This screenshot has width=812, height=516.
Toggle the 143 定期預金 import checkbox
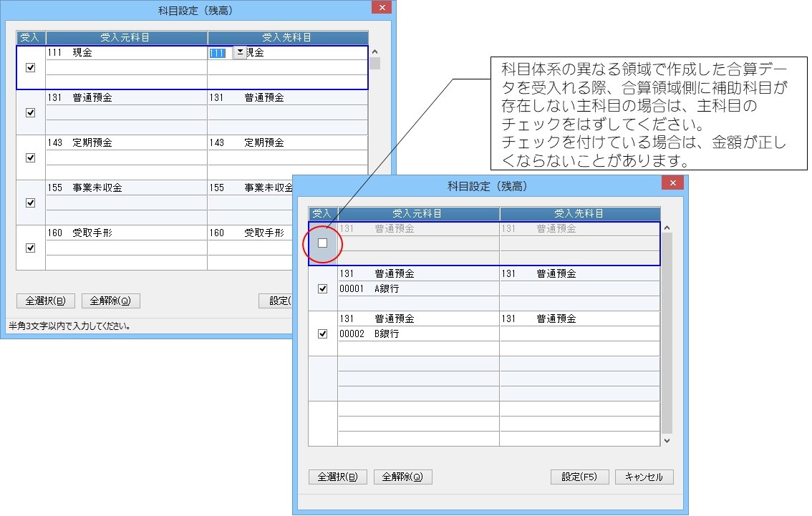click(x=31, y=158)
